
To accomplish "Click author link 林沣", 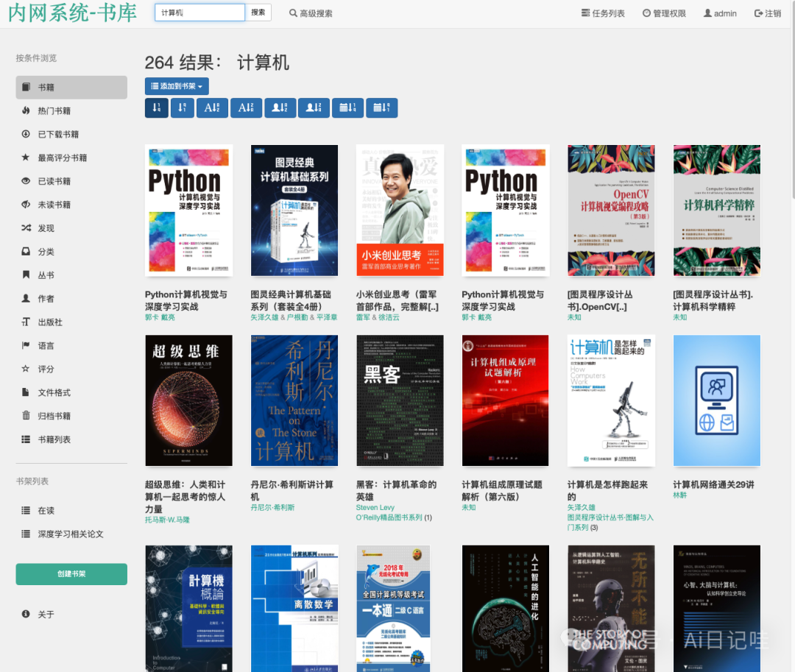I will coord(680,495).
